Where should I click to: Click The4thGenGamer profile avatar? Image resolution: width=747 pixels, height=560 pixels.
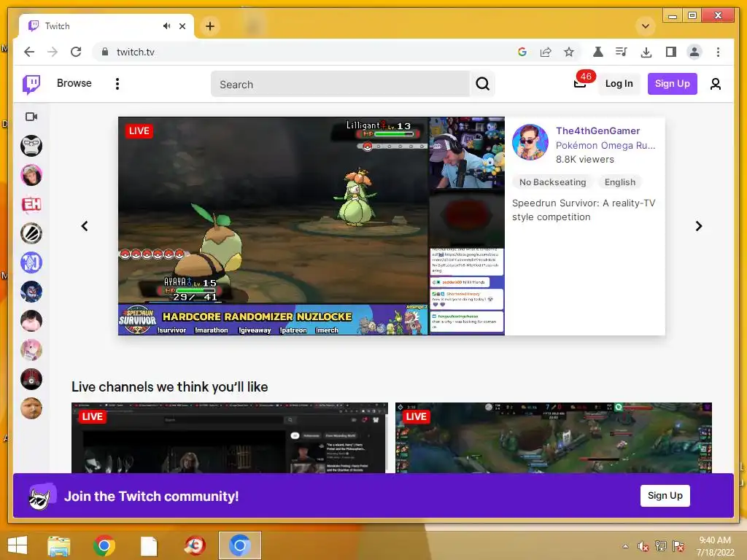tap(530, 142)
